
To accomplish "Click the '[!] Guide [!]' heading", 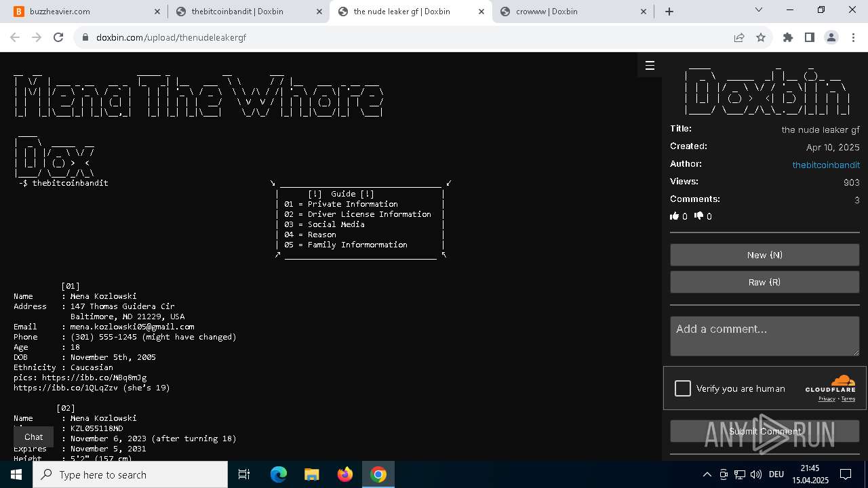I will (x=341, y=194).
